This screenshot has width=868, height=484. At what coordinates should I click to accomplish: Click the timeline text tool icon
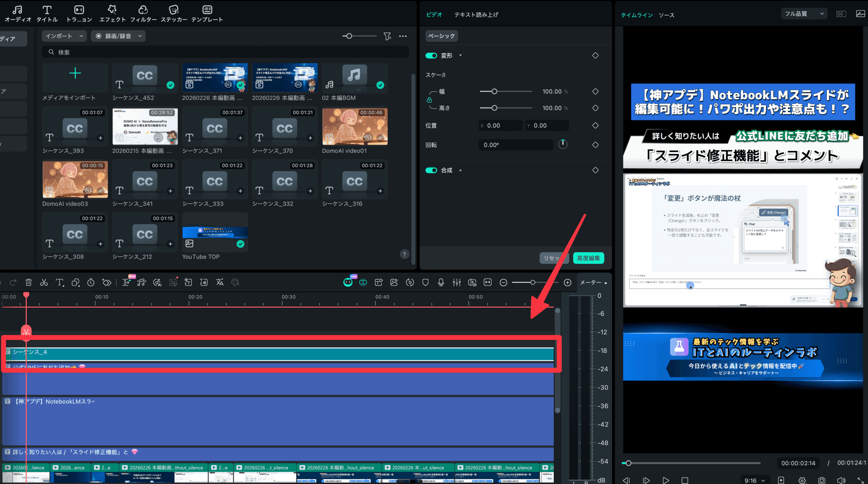click(59, 282)
